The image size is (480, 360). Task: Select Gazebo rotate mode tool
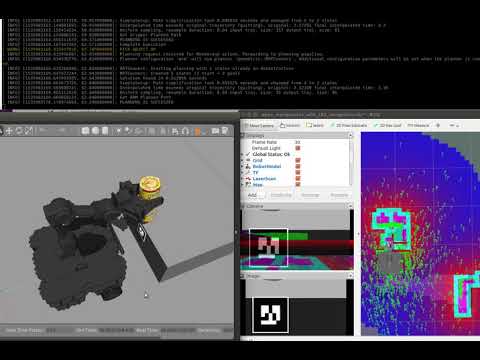click(19, 131)
